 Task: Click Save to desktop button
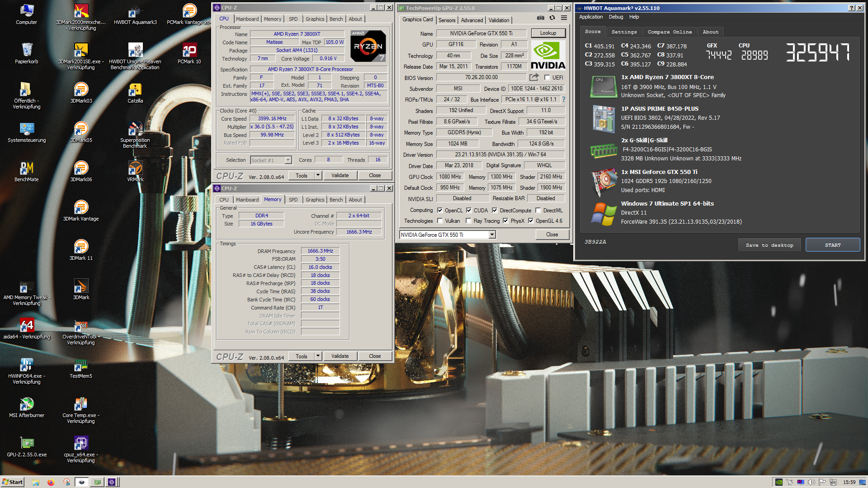(x=769, y=245)
